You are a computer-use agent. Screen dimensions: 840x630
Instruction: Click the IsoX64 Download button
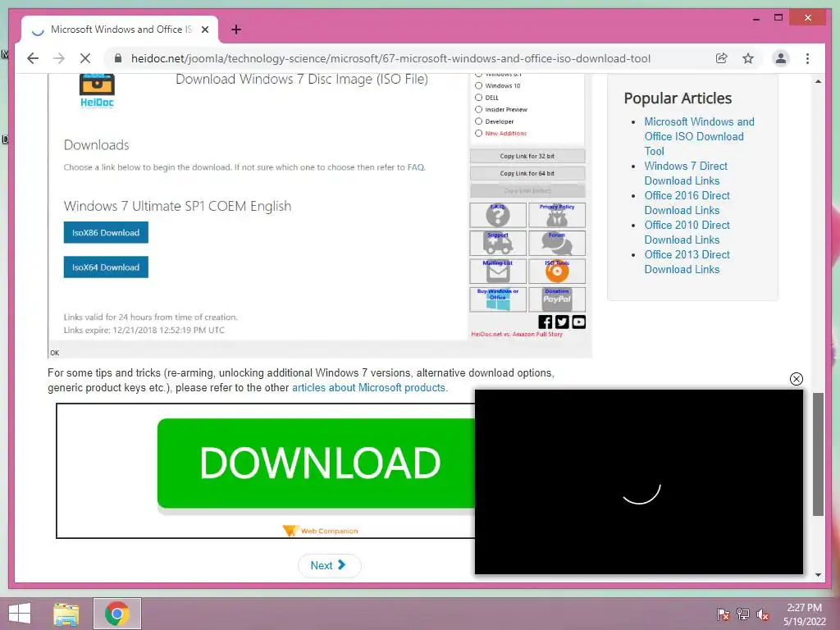point(106,267)
